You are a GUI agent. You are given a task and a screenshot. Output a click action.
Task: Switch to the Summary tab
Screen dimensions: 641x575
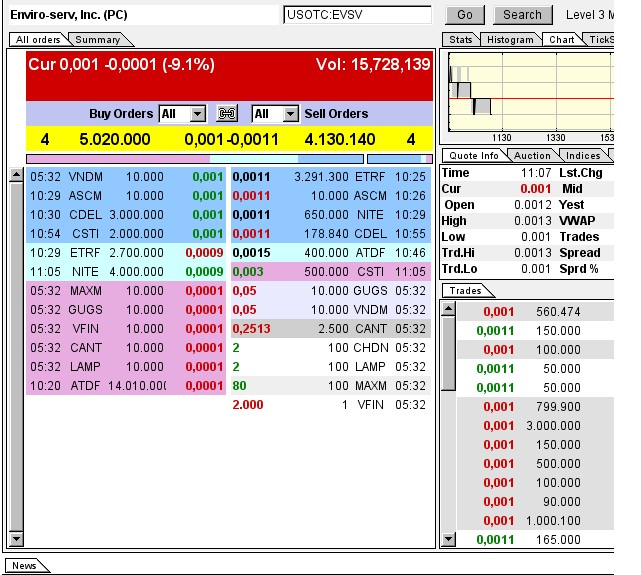(x=98, y=40)
